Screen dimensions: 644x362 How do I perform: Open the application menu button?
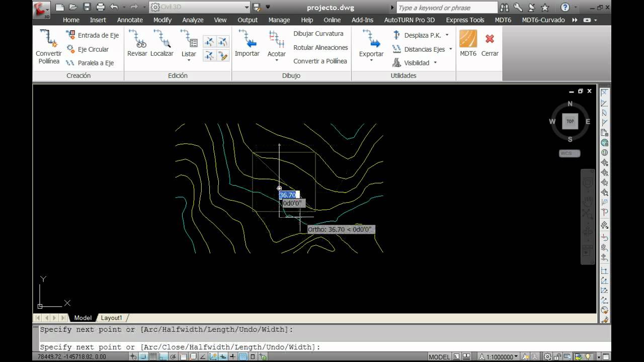[x=42, y=9]
